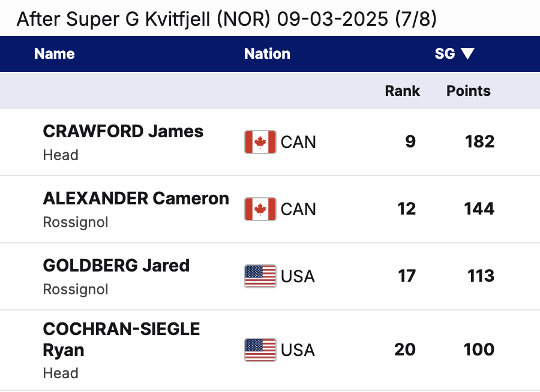This screenshot has height=392, width=540.
Task: Sort the table by Nation column
Action: [267, 54]
